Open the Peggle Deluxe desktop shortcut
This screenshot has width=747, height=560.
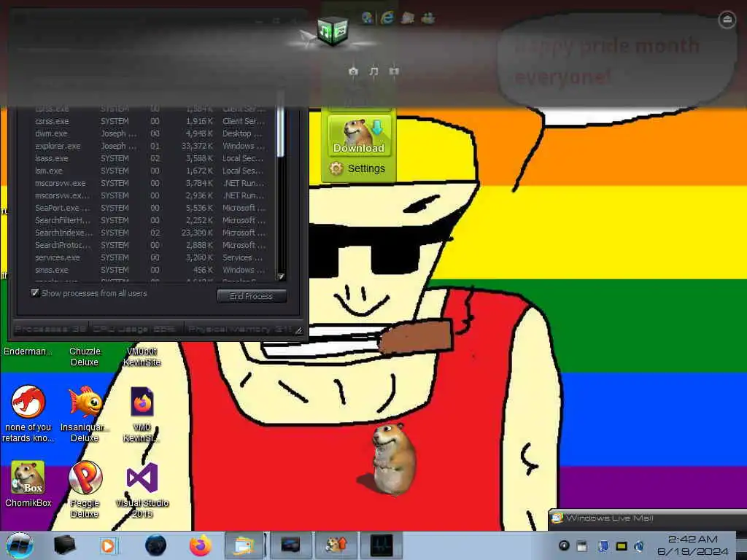coord(85,489)
